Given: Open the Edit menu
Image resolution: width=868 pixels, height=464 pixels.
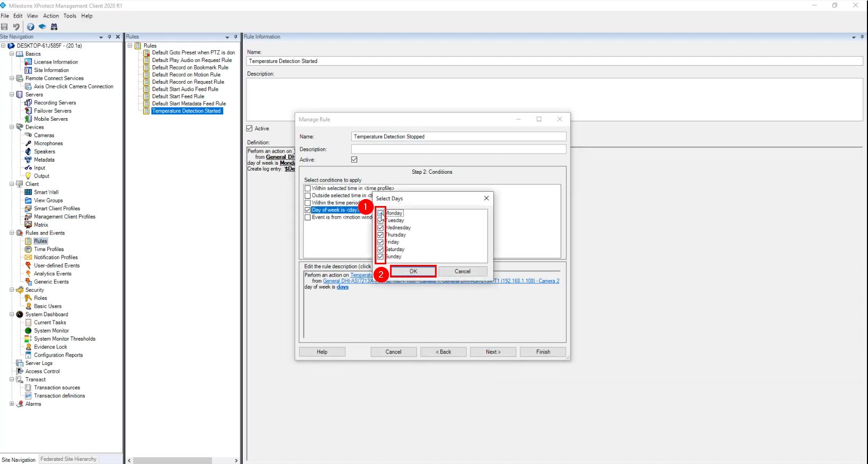Looking at the screenshot, I should click(x=18, y=16).
